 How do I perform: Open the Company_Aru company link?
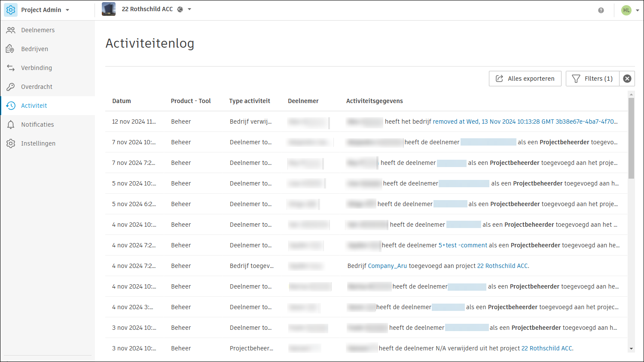[x=387, y=266]
